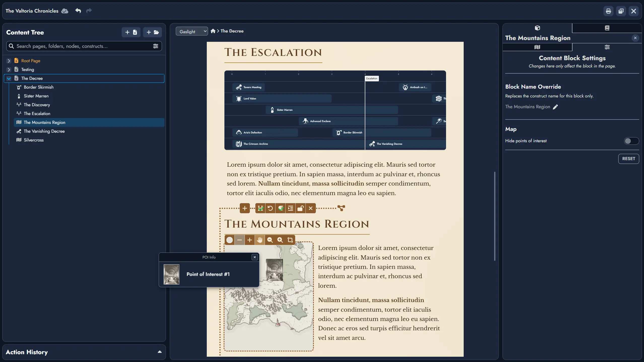The image size is (644, 362).
Task: Add a new folder in Content Tree
Action: pyautogui.click(x=152, y=32)
